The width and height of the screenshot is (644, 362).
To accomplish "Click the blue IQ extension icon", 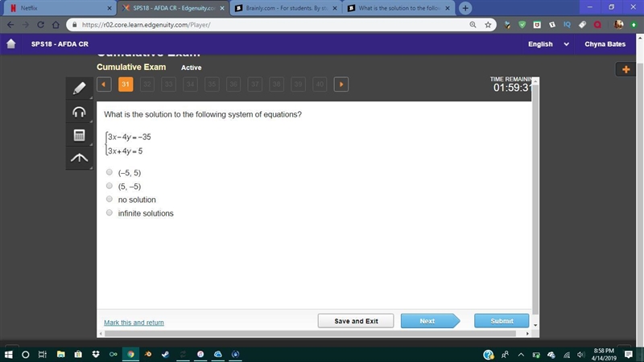I will click(568, 25).
